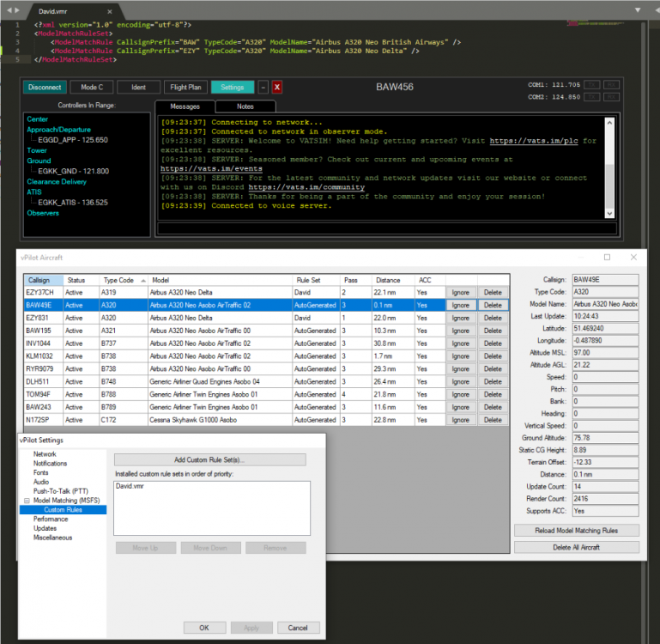This screenshot has height=644, width=660.
Task: Switch to the Notes tab
Action: click(245, 106)
